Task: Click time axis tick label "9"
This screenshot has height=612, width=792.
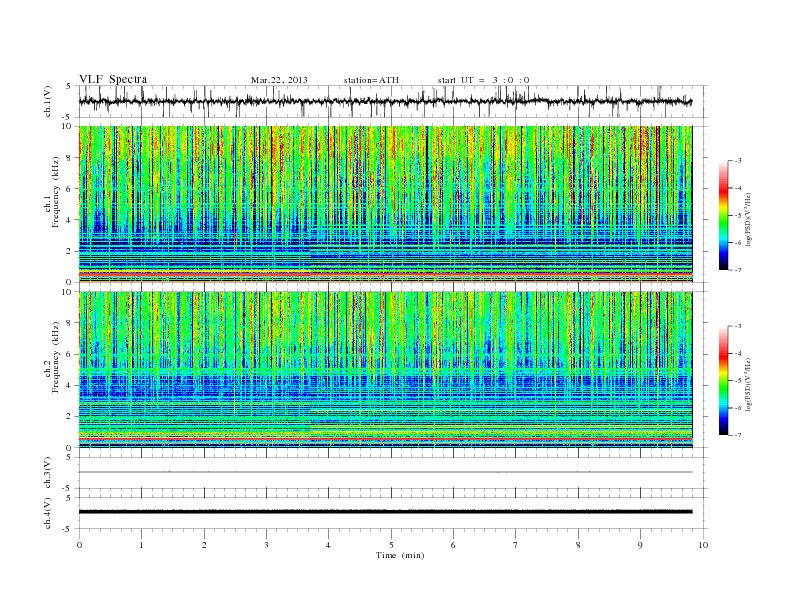Action: tap(640, 545)
